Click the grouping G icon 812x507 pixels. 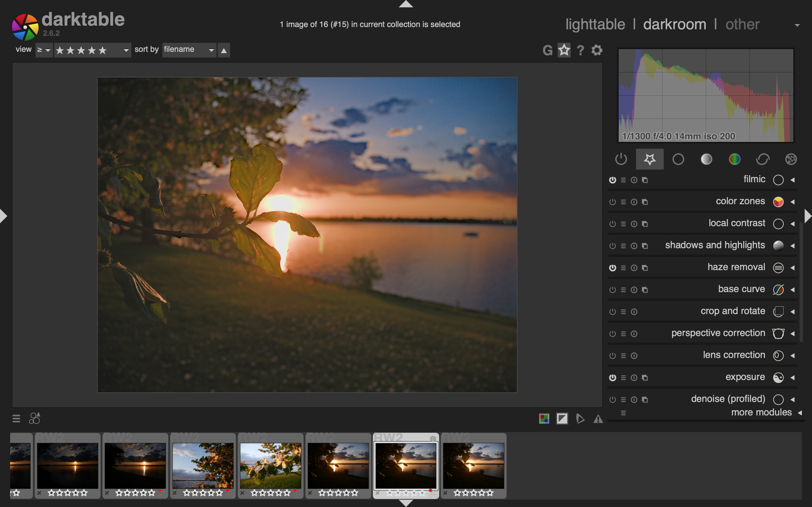pyautogui.click(x=547, y=50)
